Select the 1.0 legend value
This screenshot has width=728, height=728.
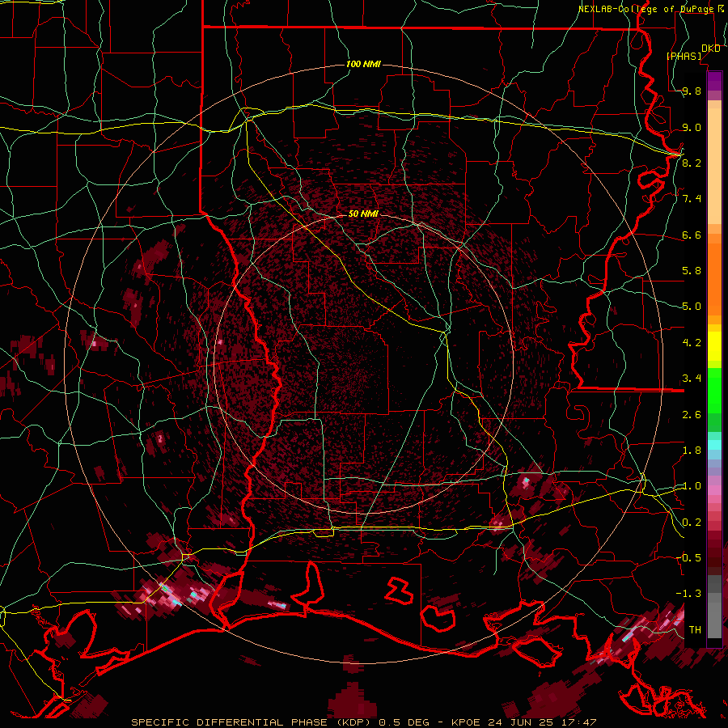tap(692, 486)
